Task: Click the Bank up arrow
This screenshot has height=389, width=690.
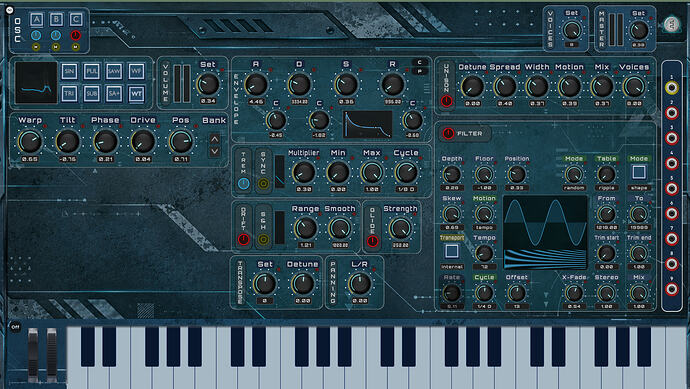Action: click(x=214, y=139)
